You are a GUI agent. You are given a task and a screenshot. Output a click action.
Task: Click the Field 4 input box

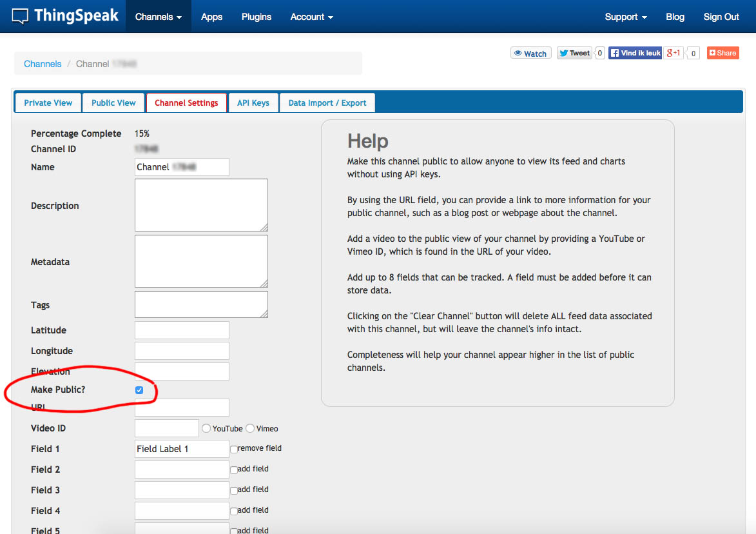click(x=182, y=511)
